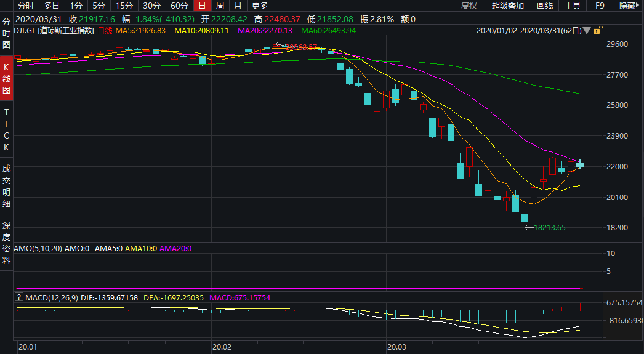The width and height of the screenshot is (644, 354).
Task: Click the F9 button
Action: [x=600, y=6]
